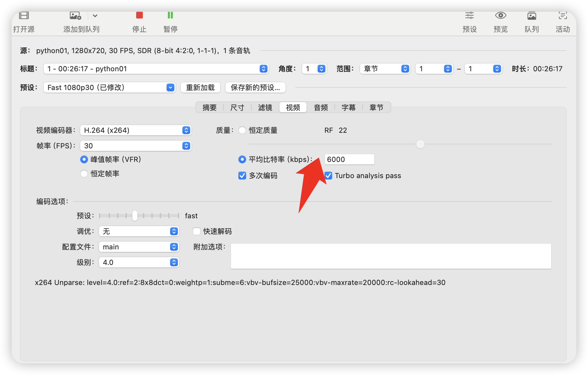Uncheck Turbo analysis pass
Image resolution: width=588 pixels, height=375 pixels.
coord(328,176)
